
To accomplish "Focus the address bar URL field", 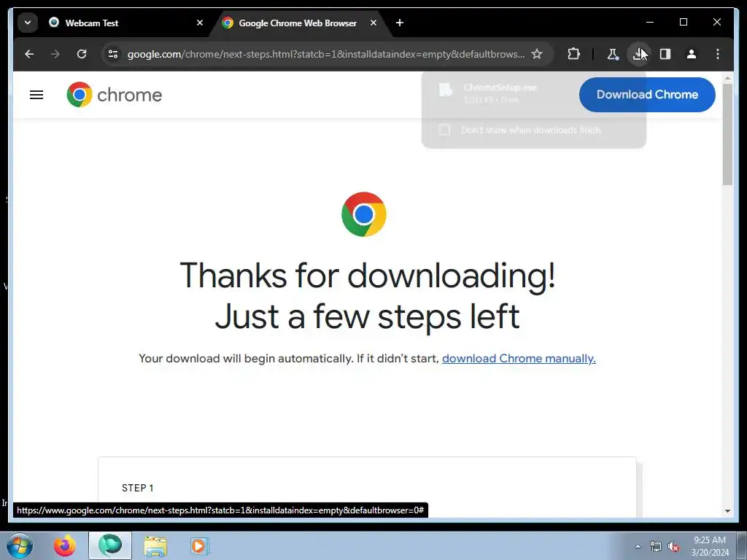I will [326, 54].
